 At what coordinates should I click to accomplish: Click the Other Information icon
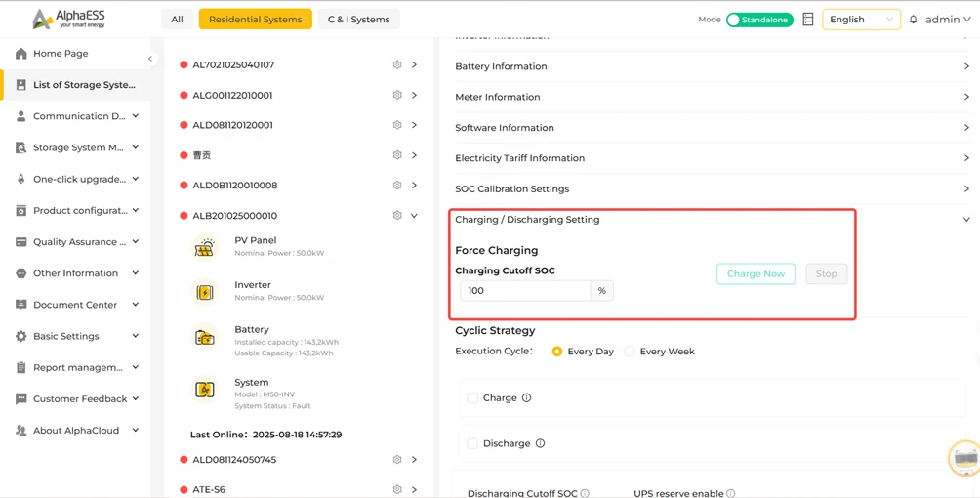coord(21,272)
